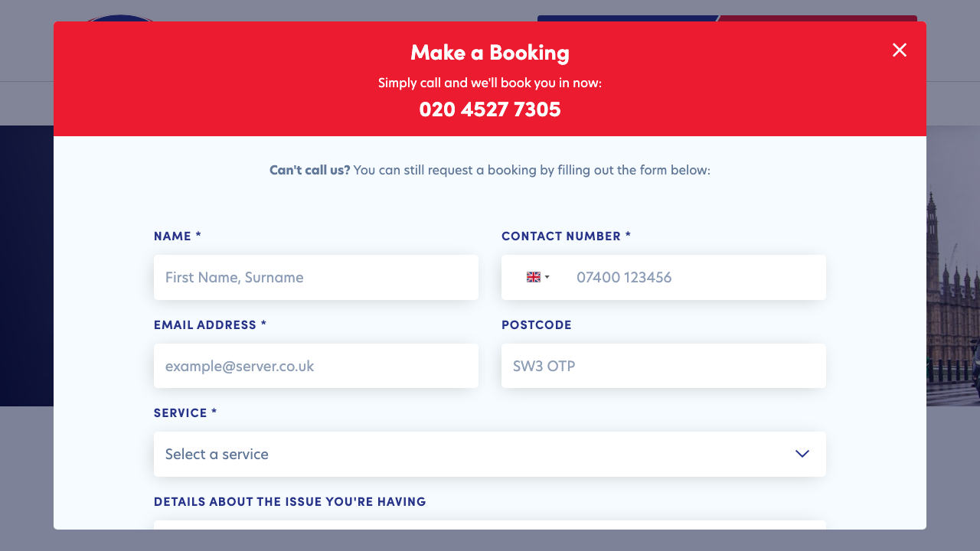
Task: Open the country flag selector for phone number
Action: [x=538, y=277]
